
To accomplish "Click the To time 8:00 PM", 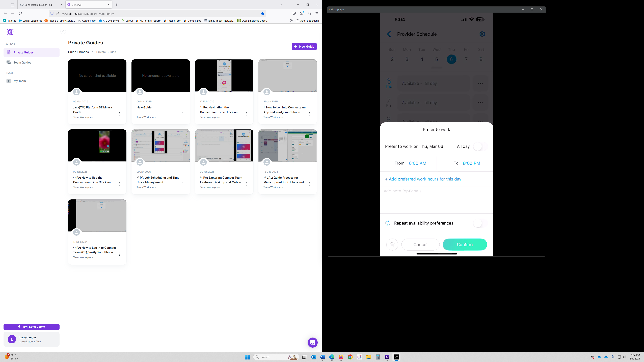I will (471, 163).
